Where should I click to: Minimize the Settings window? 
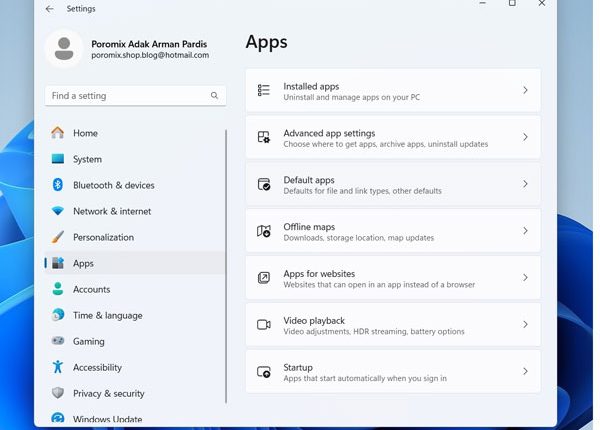483,3
